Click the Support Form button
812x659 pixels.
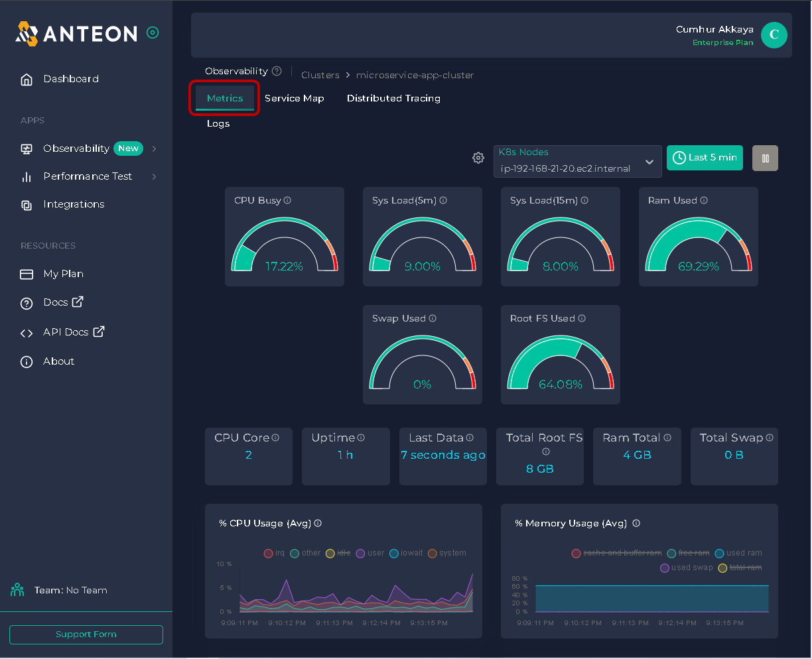[x=86, y=634]
